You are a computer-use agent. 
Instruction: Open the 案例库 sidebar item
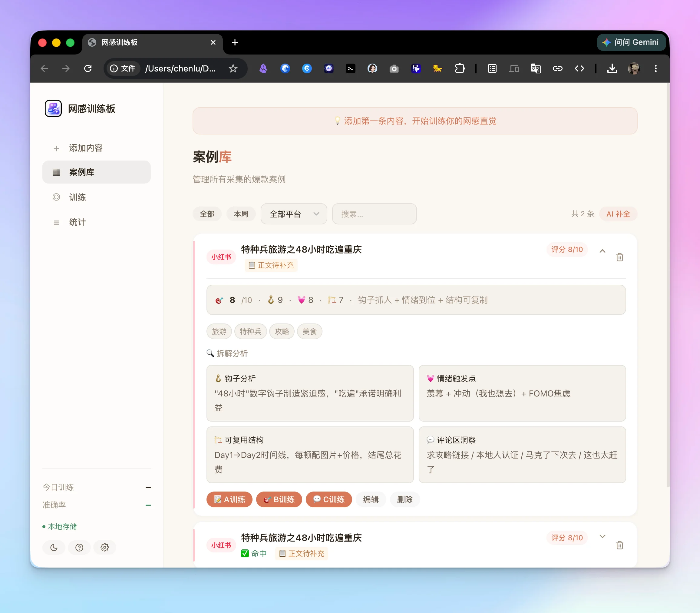[x=97, y=172]
